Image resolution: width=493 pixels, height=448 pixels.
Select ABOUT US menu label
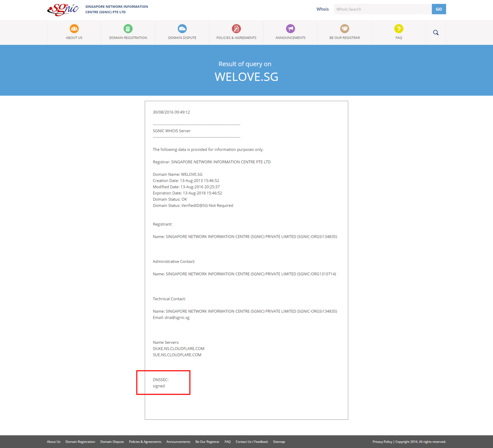74,38
